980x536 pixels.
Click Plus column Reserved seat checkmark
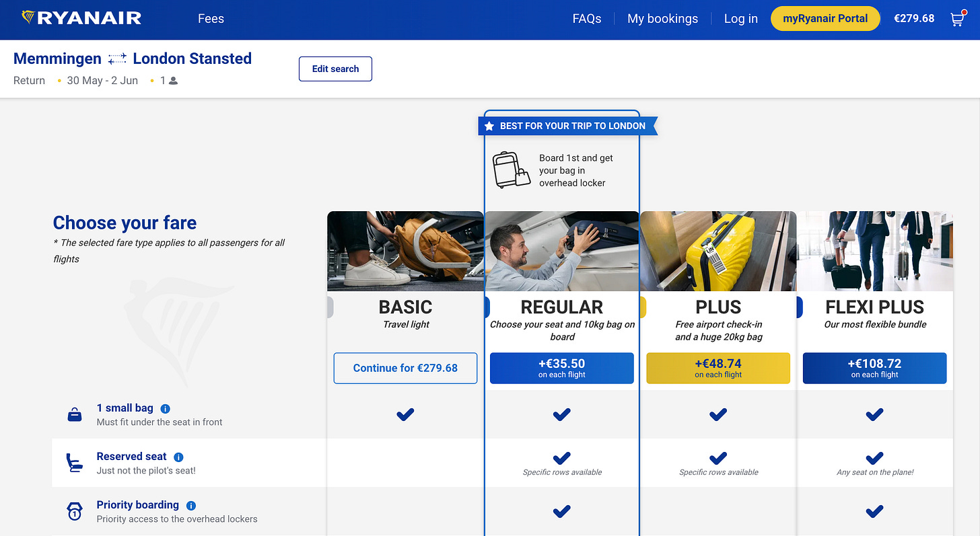pyautogui.click(x=718, y=459)
